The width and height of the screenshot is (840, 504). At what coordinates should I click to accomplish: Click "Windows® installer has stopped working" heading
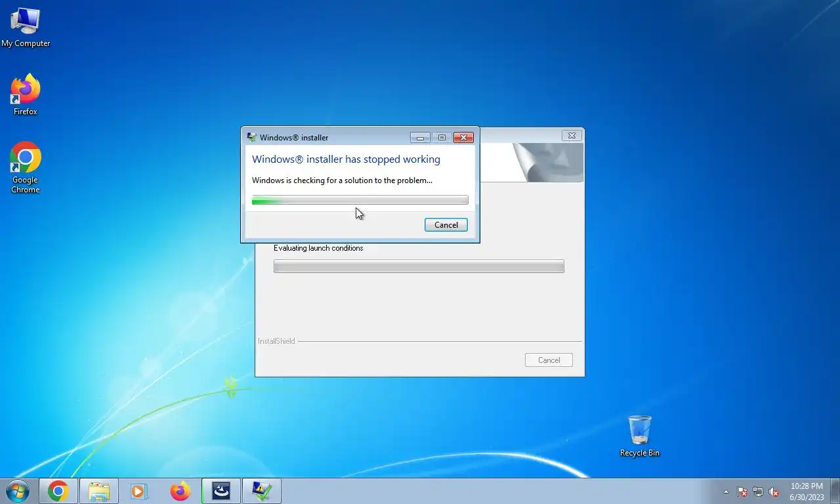346,159
